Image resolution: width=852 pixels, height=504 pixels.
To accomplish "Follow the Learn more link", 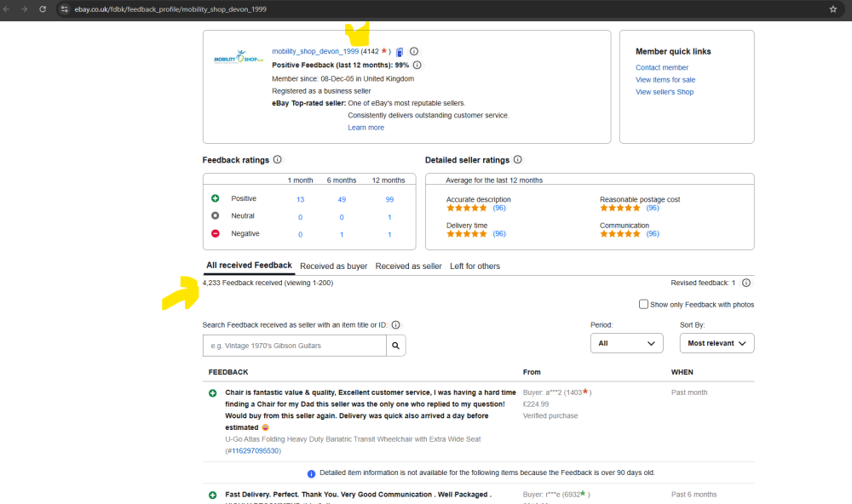I will [366, 128].
